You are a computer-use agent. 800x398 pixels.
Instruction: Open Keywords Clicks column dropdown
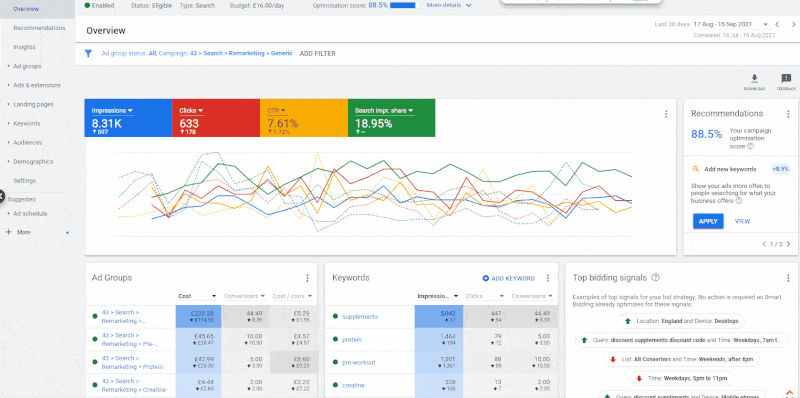[x=502, y=296]
